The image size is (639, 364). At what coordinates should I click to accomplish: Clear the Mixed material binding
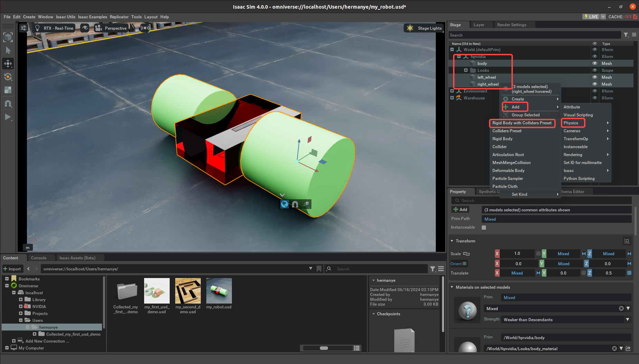tap(621, 308)
